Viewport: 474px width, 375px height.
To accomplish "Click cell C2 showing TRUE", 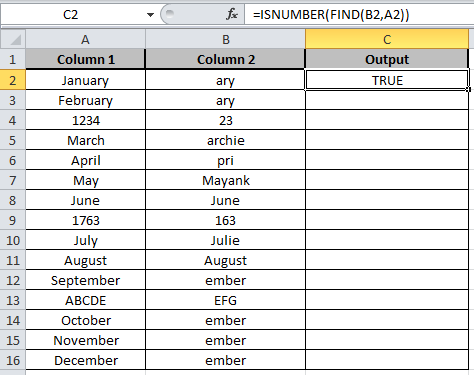I will pyautogui.click(x=387, y=80).
